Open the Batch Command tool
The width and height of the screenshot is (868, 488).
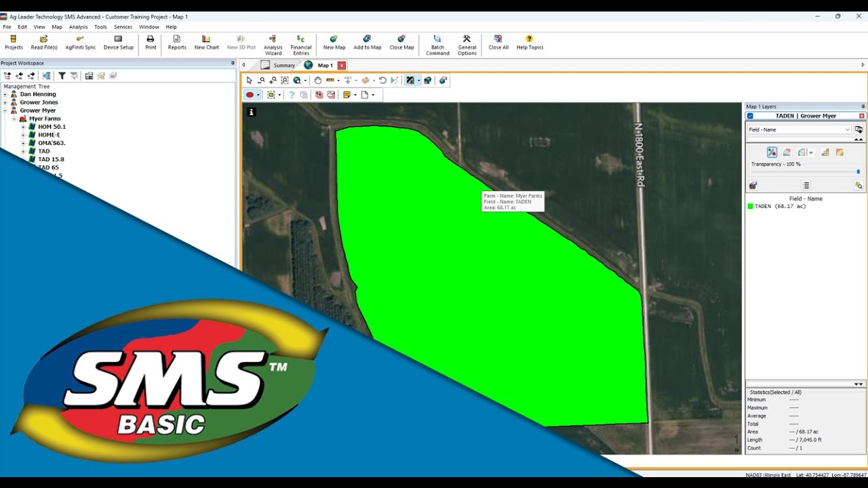click(x=437, y=45)
